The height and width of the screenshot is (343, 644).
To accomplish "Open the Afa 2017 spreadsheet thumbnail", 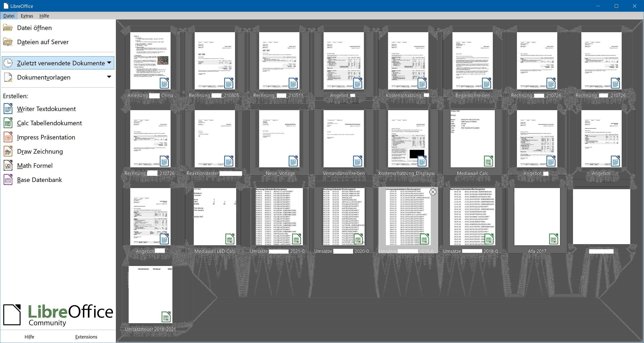I will coord(537,217).
